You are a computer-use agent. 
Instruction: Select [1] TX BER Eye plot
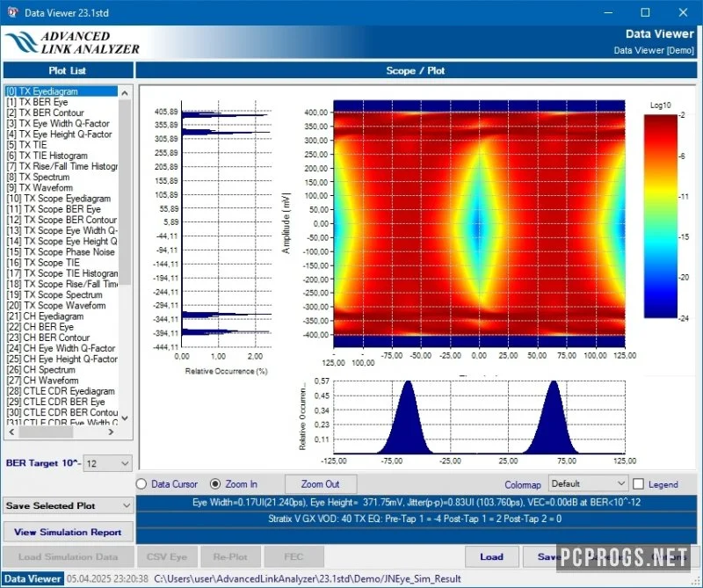tap(62, 102)
